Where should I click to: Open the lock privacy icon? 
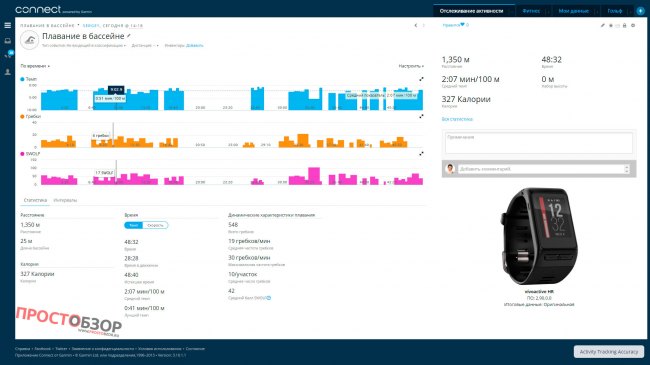[625, 25]
